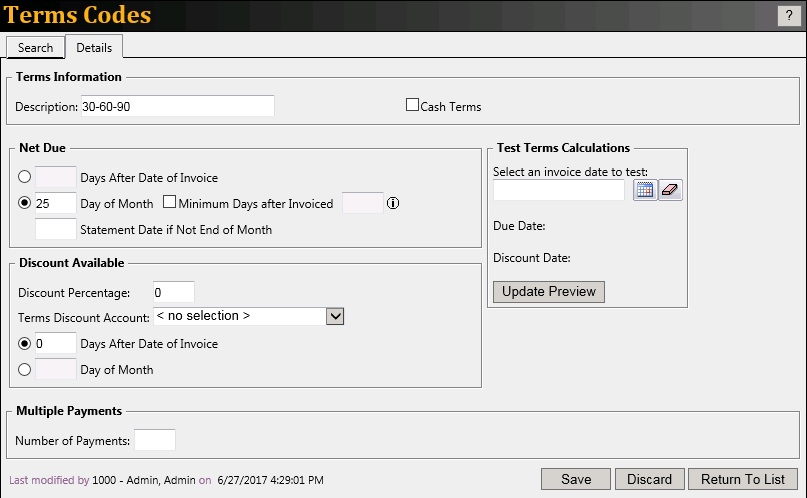Screen dimensions: 807x498
Task: Select Discount Days After Date of Invoice
Action: coord(25,343)
